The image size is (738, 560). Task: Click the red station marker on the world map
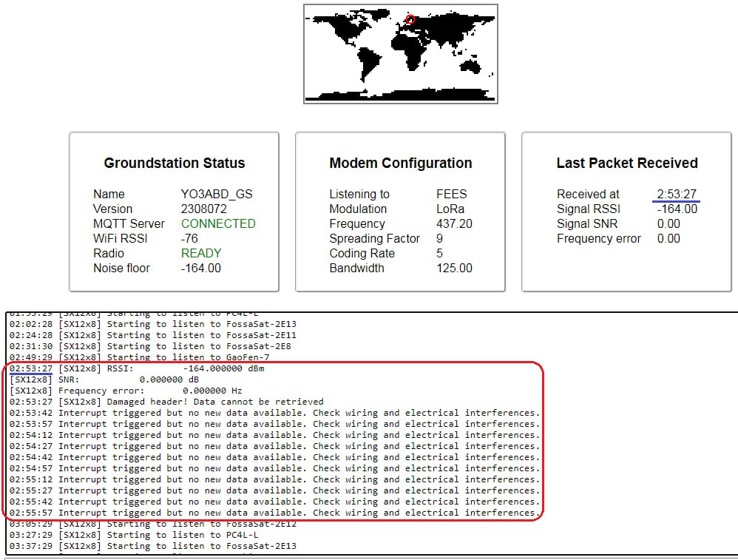tap(410, 20)
